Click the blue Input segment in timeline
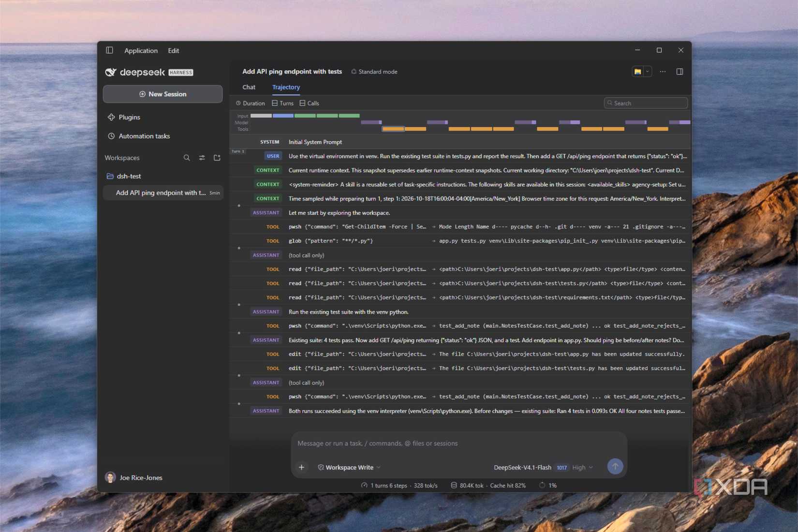The height and width of the screenshot is (532, 798). 283,116
